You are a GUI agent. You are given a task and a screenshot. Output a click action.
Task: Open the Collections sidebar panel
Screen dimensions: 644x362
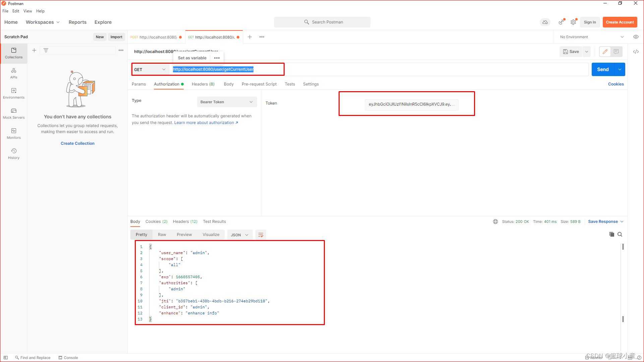(14, 53)
